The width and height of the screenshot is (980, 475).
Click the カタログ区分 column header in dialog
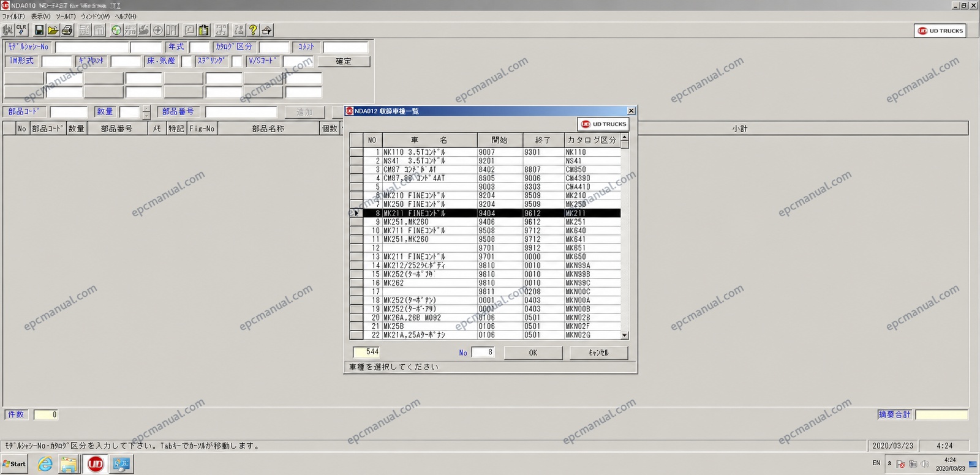592,140
